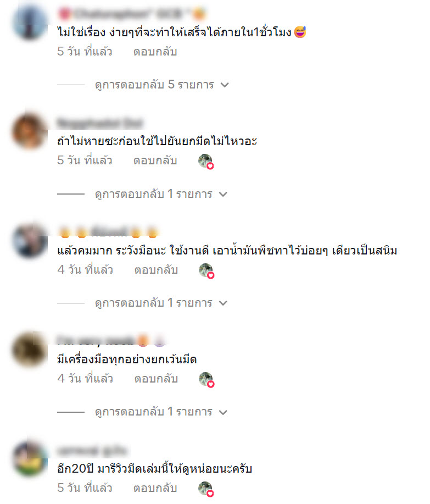Open the first commenter's profile avatar
430x504 pixels.
[x=30, y=23]
